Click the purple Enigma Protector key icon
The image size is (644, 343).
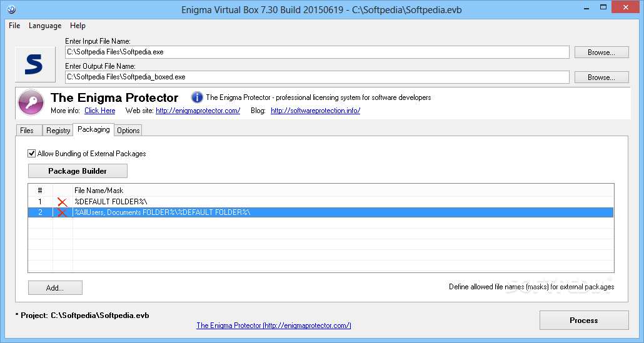31,102
